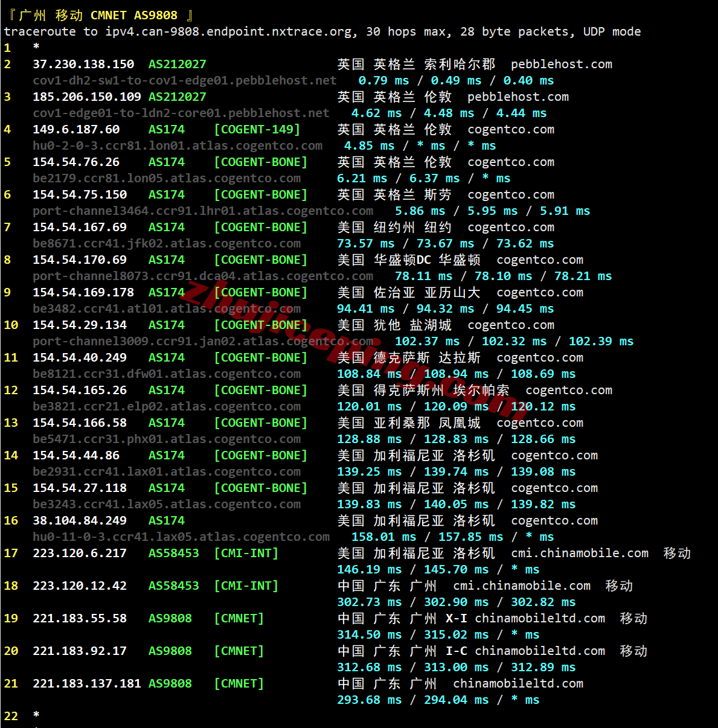
Task: Select IP 154.54.165.26 on hop 12
Action: tap(80, 390)
